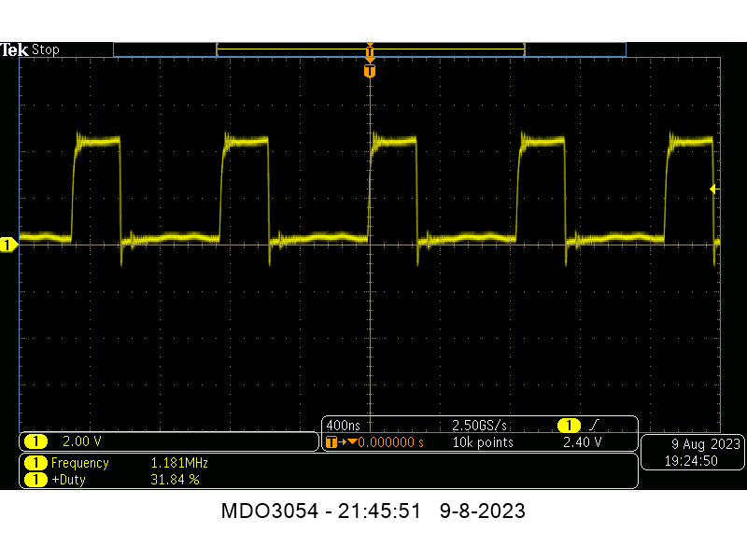Click the 2.40 V trigger level value
Viewport: 747px width, 560px height.
[582, 441]
